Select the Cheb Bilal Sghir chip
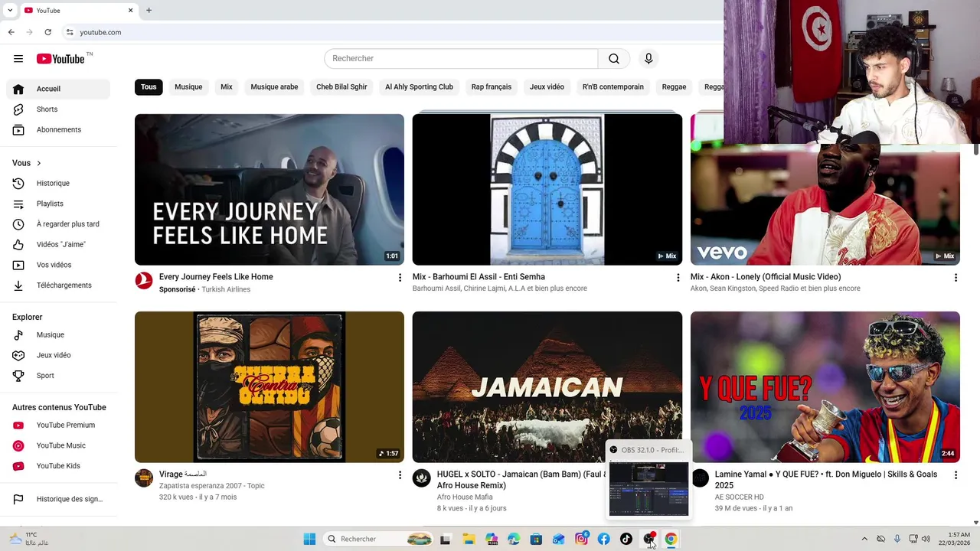 [x=341, y=87]
